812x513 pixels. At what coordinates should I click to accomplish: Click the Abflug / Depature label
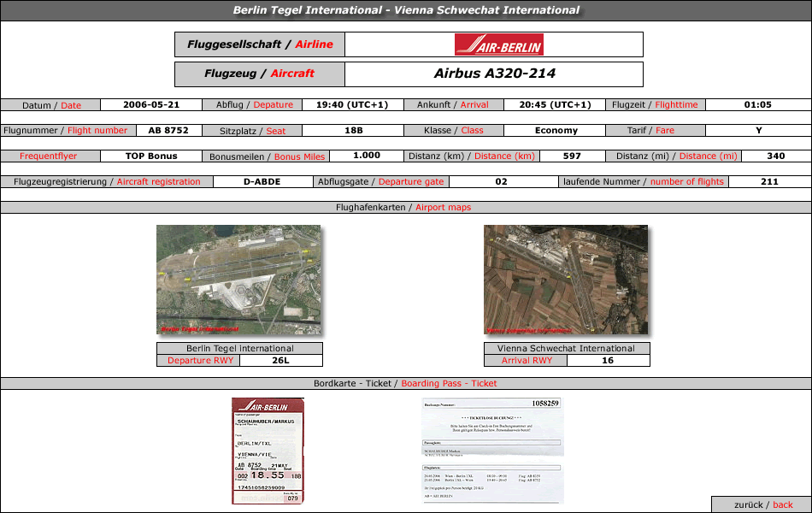click(253, 104)
